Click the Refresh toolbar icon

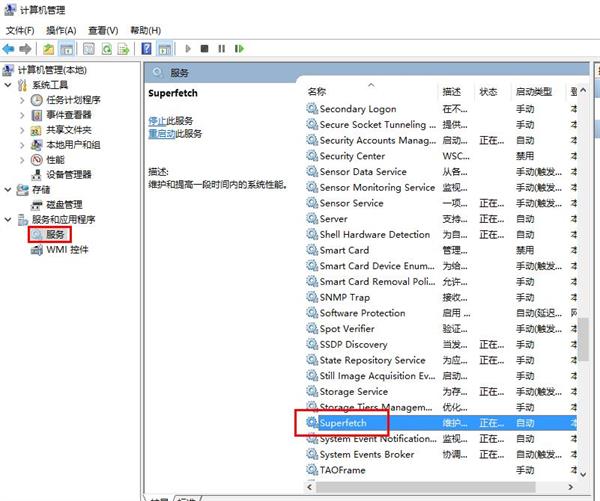tap(107, 49)
